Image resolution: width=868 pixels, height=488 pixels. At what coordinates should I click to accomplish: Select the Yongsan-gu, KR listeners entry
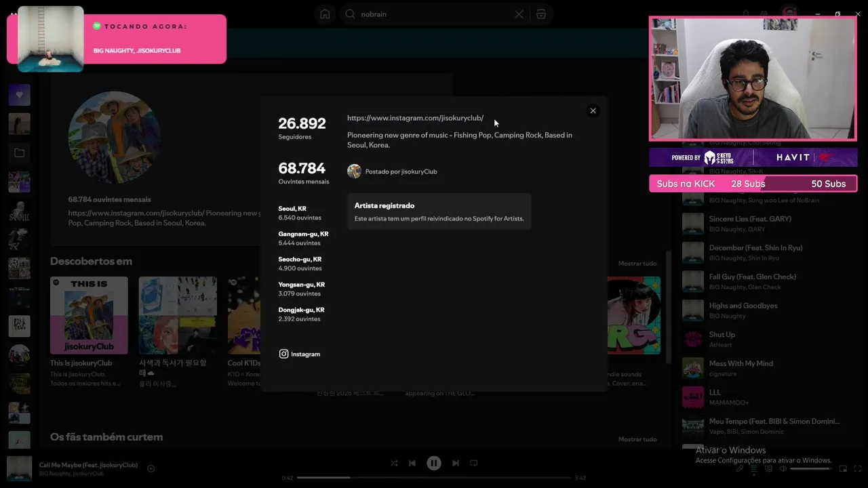301,289
